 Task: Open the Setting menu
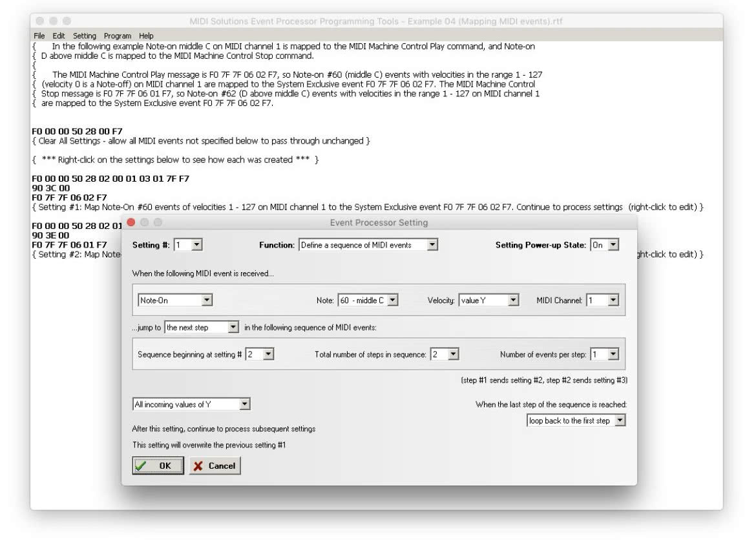coord(85,36)
